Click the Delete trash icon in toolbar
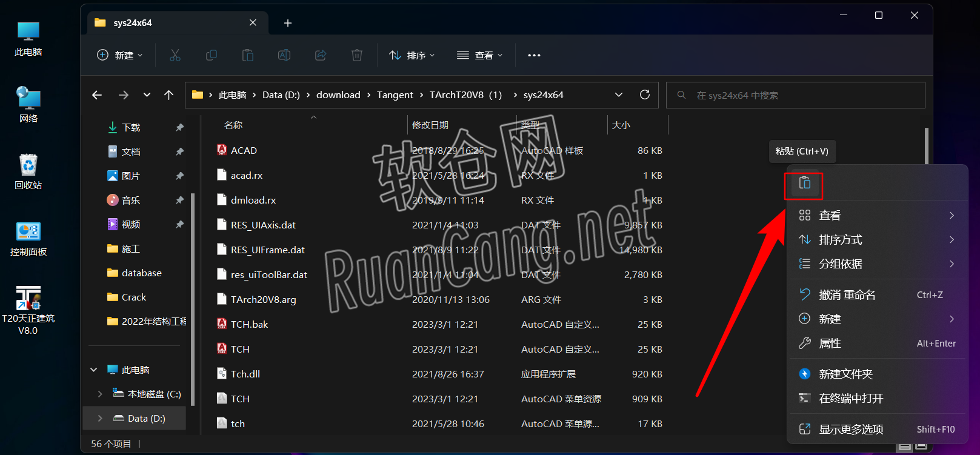Screen dimensions: 980x455 click(357, 55)
